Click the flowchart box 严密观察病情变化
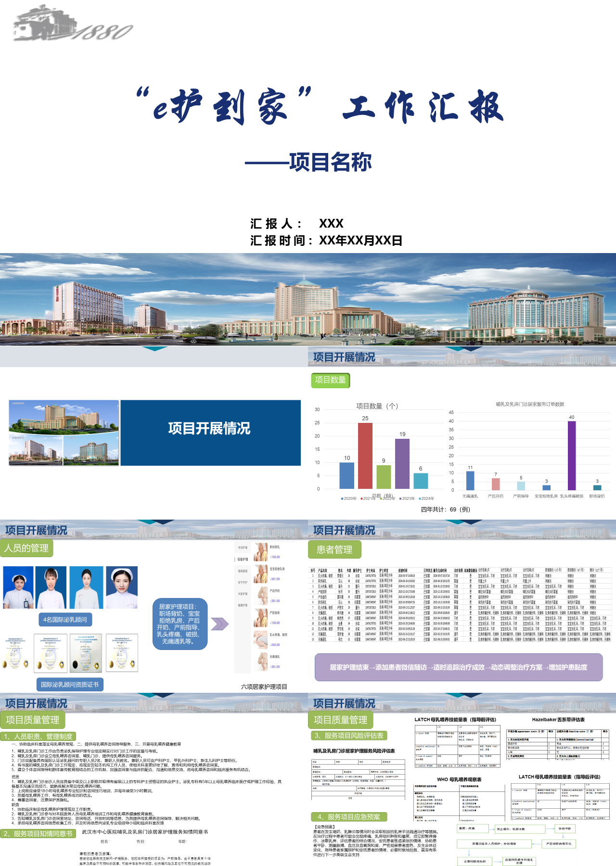Viewport: 616px width, 866px height. 559,844
